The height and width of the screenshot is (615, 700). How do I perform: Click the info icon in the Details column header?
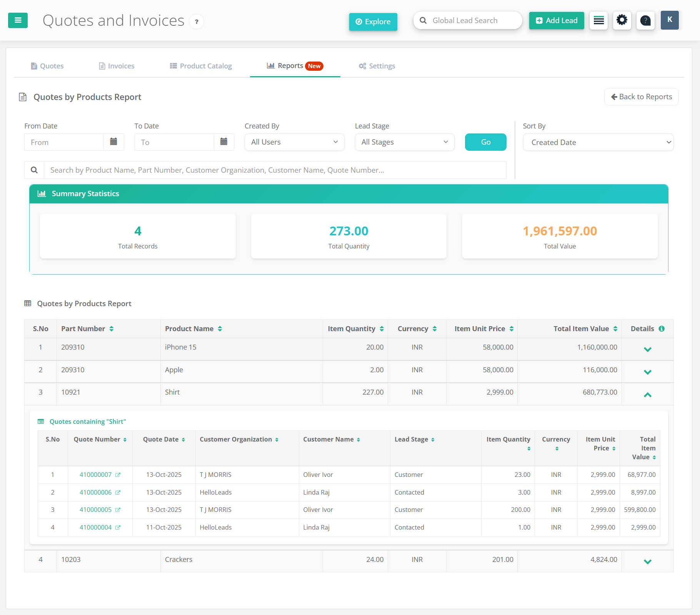(x=662, y=328)
